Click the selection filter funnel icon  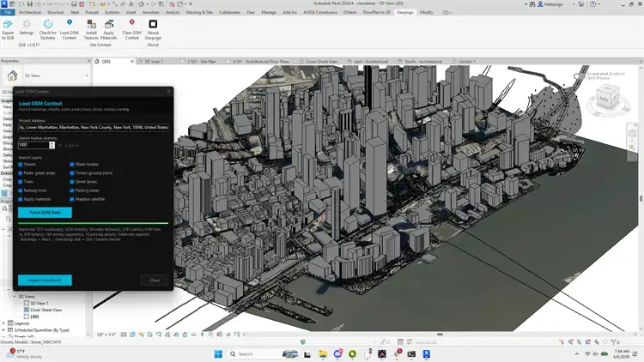614,342
